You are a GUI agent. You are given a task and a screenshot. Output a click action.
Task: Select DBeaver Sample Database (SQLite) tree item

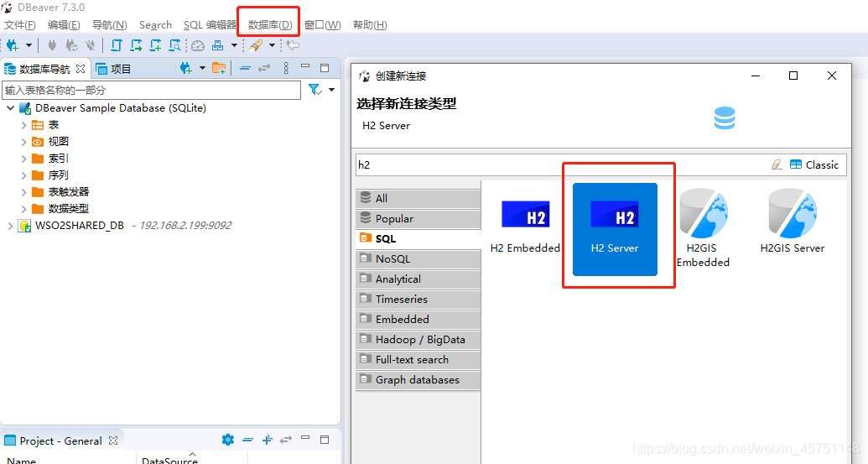120,108
